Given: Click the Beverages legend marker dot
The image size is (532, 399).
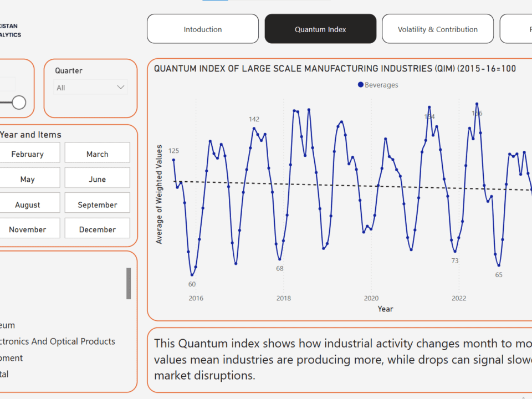Looking at the screenshot, I should (x=361, y=85).
